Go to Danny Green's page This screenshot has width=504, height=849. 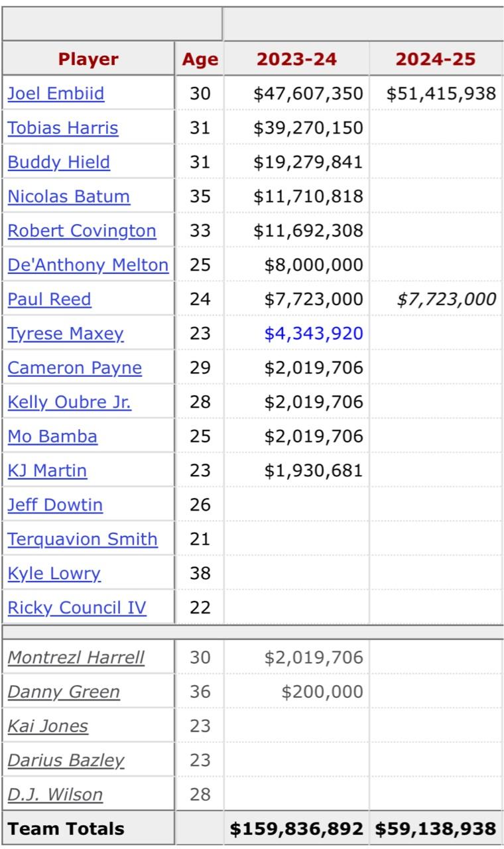tap(64, 692)
